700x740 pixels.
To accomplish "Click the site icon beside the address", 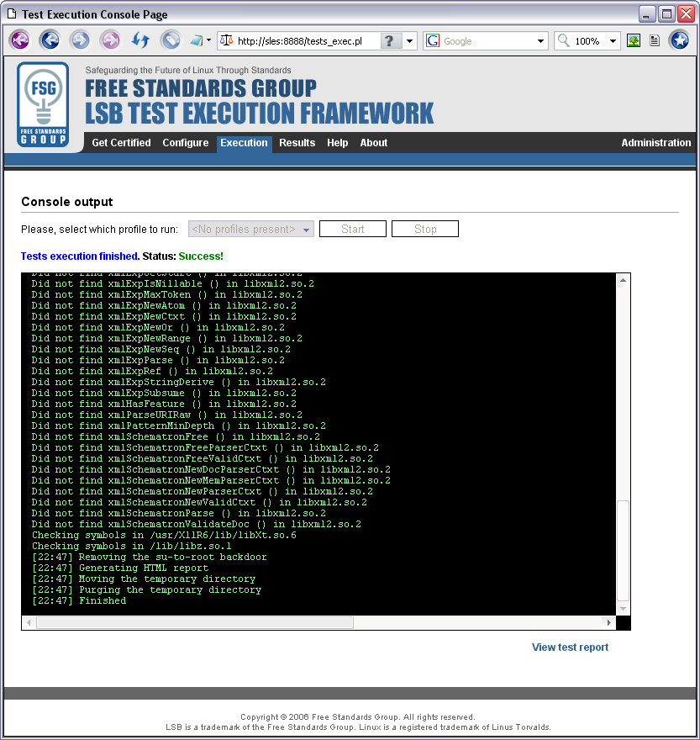I will (227, 40).
